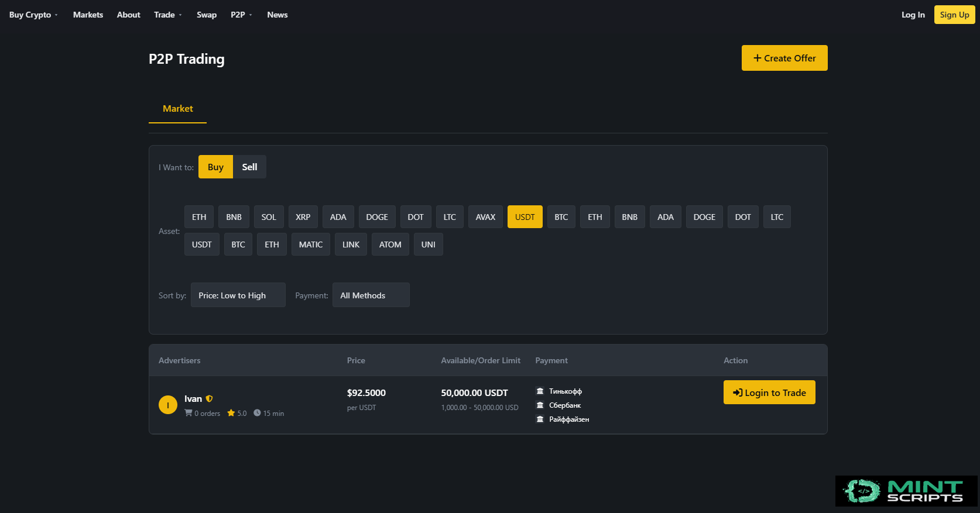980x513 pixels.
Task: Click the bank icon next to Тинькофф
Action: (540, 391)
